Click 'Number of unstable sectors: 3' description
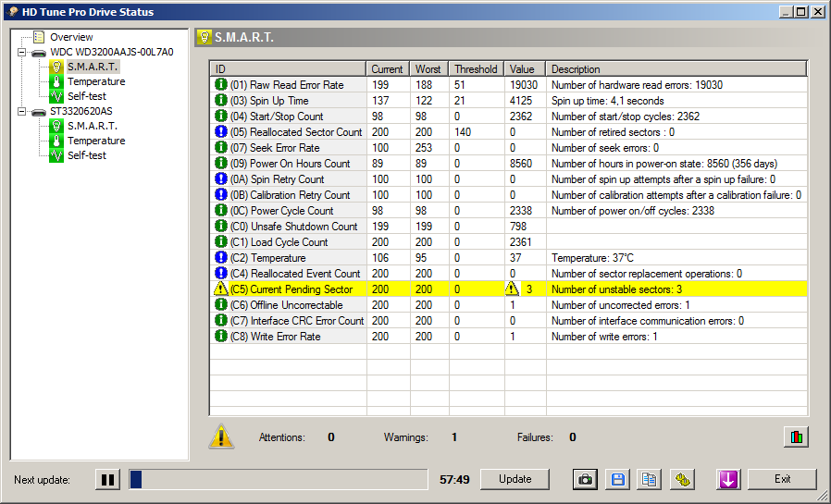Screen dimensions: 831x504 click(x=616, y=289)
